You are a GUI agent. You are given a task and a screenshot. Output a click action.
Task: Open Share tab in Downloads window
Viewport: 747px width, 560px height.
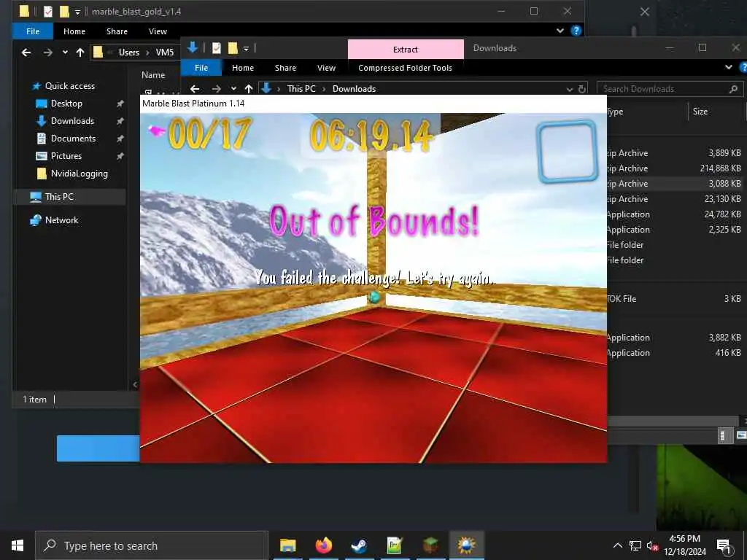pyautogui.click(x=285, y=68)
